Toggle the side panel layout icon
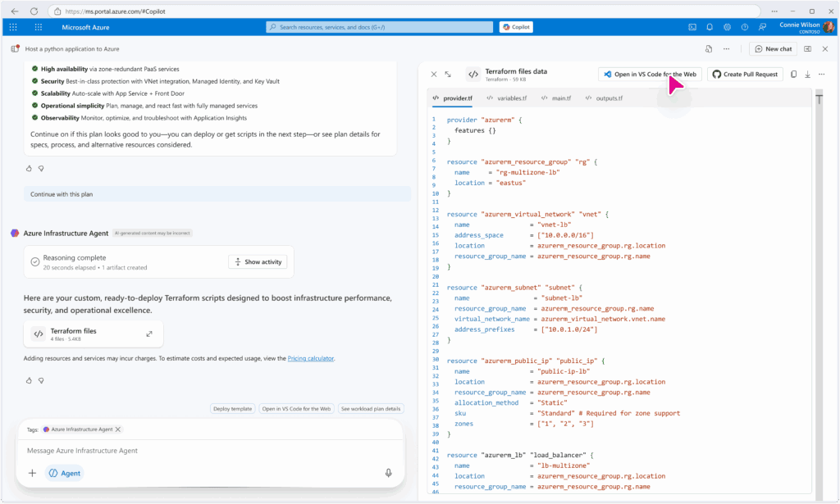 coord(807,48)
